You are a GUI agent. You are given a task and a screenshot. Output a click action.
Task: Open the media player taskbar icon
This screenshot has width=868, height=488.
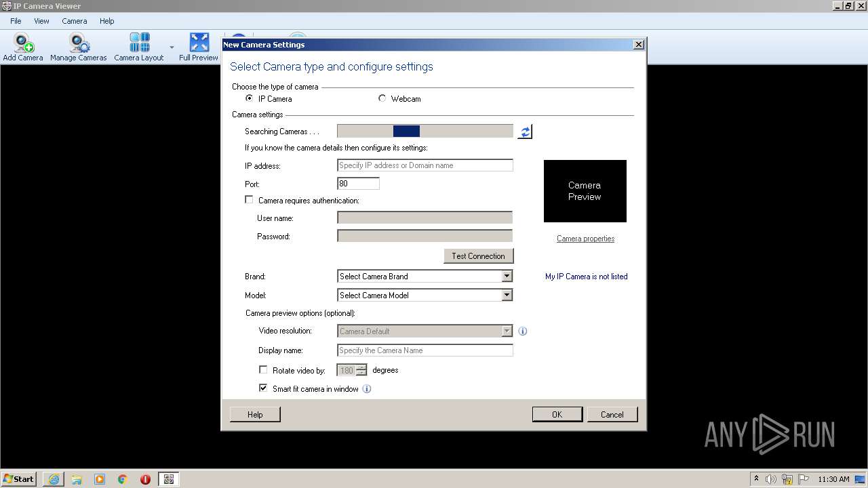click(100, 479)
